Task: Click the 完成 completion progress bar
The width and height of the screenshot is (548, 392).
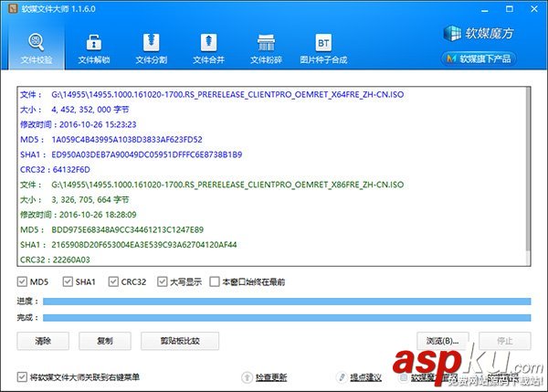Action: click(x=287, y=317)
